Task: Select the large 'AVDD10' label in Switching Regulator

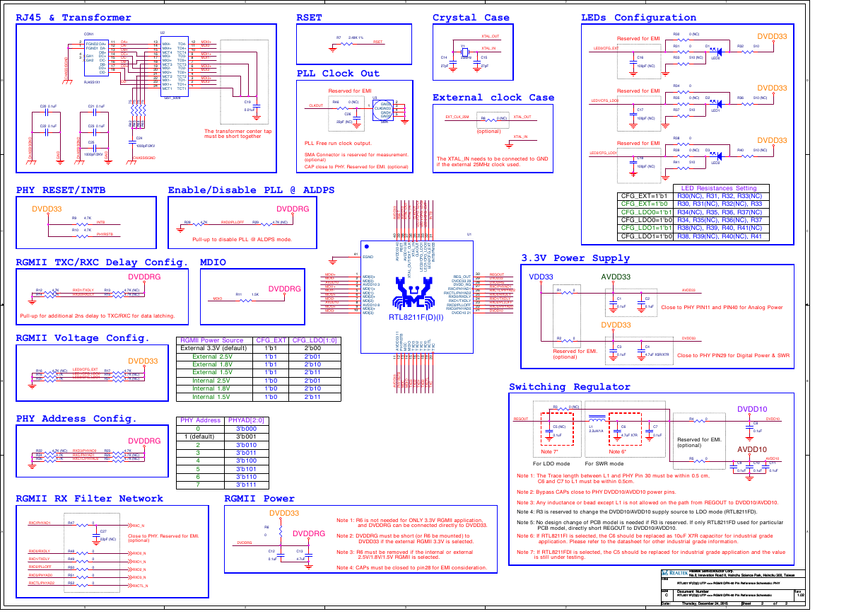Action: 752,449
